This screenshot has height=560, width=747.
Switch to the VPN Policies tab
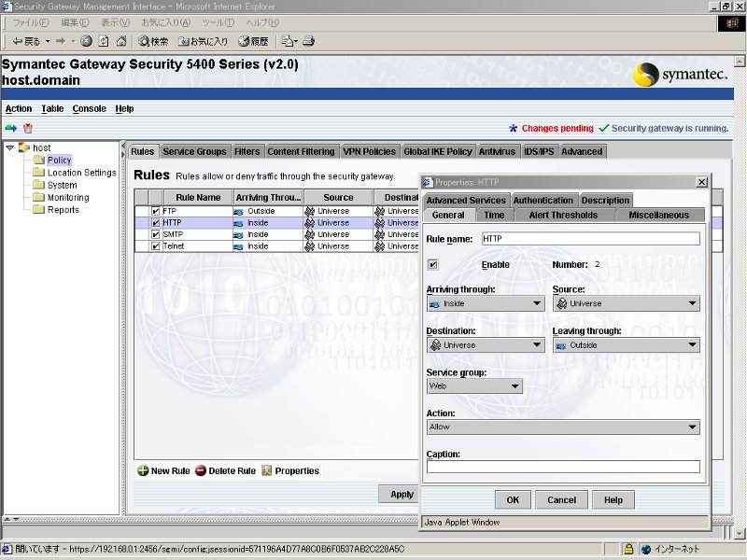click(x=370, y=151)
